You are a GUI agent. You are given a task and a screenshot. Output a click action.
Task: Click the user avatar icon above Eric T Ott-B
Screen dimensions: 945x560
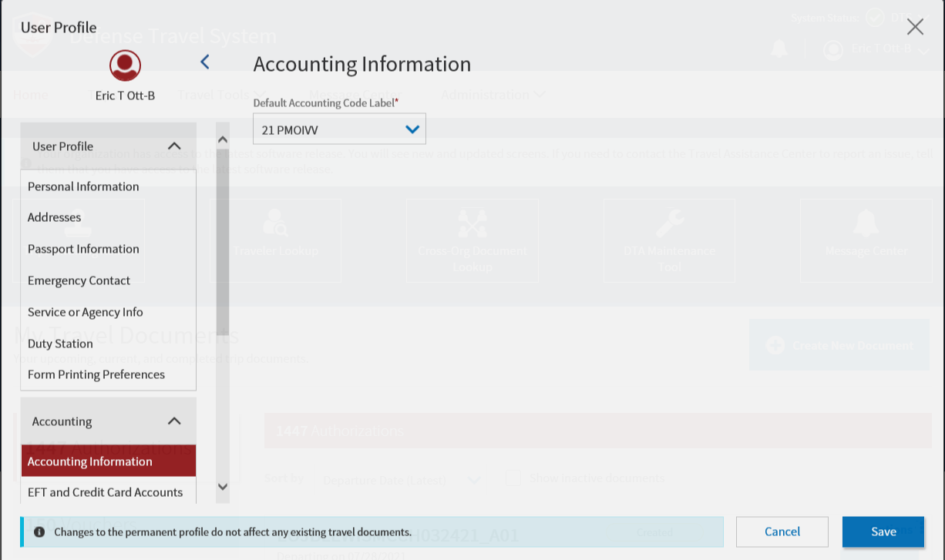[125, 65]
